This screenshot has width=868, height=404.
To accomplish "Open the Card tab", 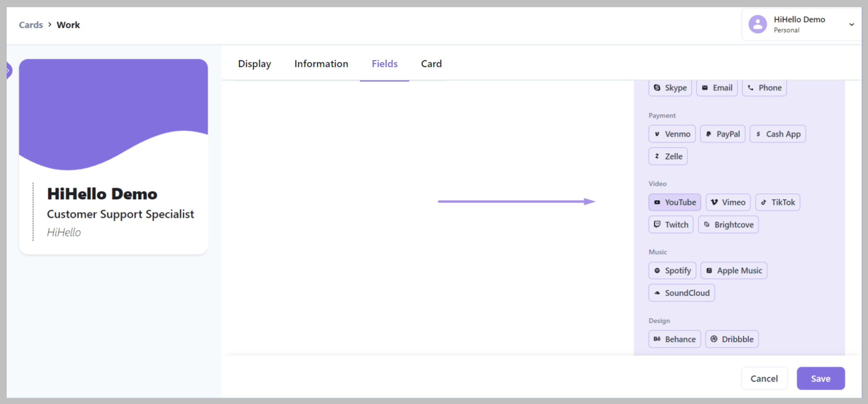I will [x=432, y=64].
